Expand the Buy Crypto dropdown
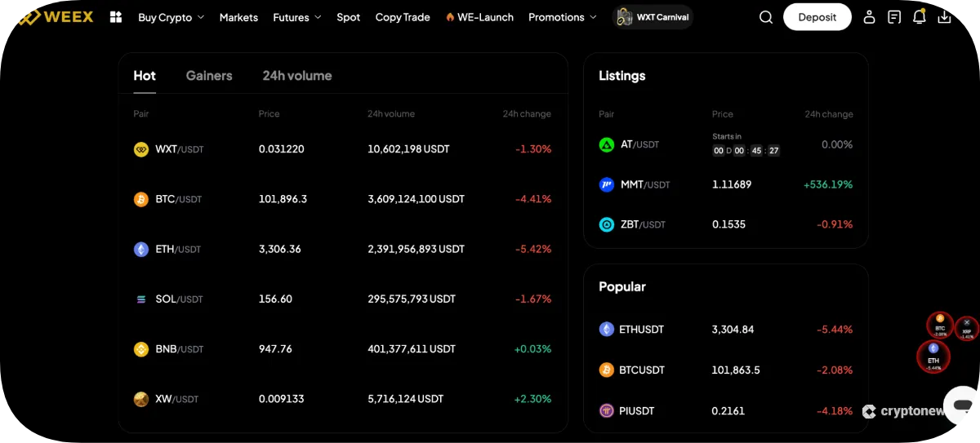Viewport: 980px width, 443px height. [171, 17]
